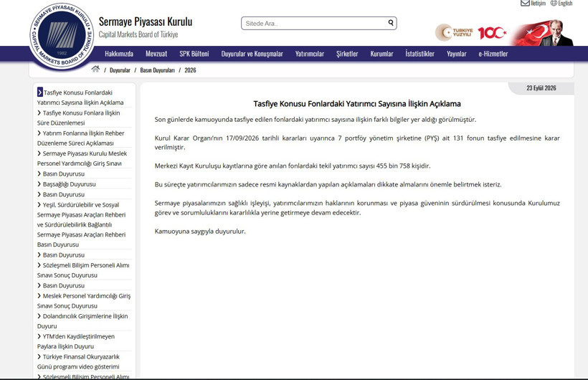This screenshot has width=588, height=380.
Task: Click the İletişim envelope icon
Action: click(x=525, y=4)
